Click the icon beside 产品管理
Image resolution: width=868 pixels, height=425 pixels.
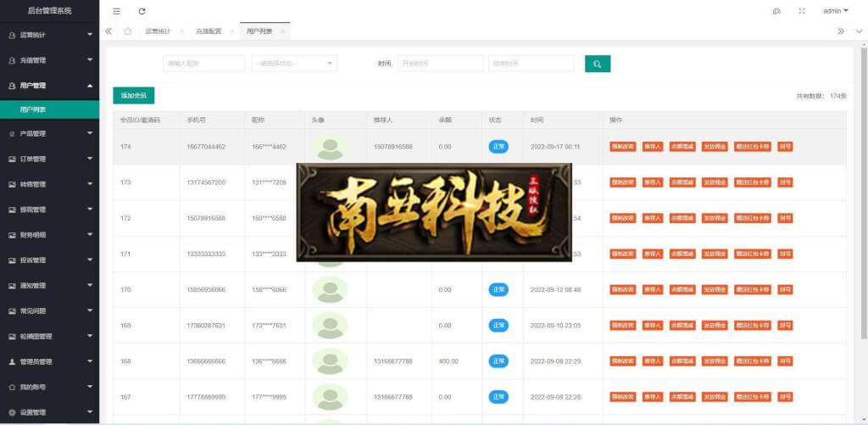pos(12,133)
